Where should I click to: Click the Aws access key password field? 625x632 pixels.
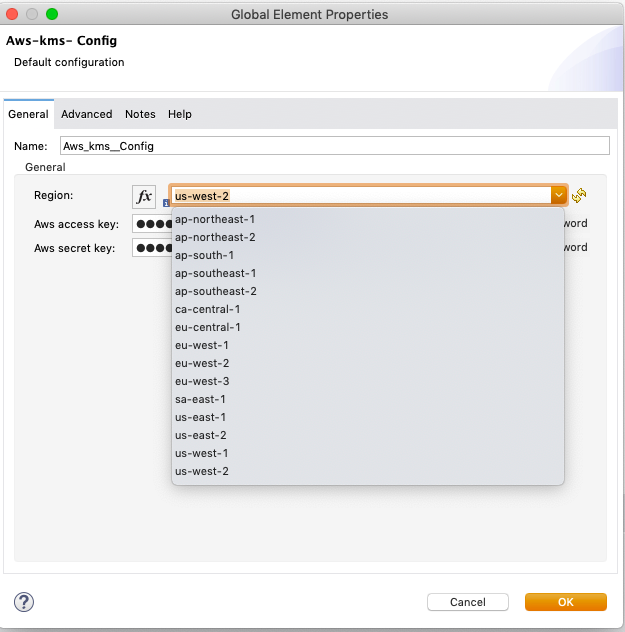[152, 224]
